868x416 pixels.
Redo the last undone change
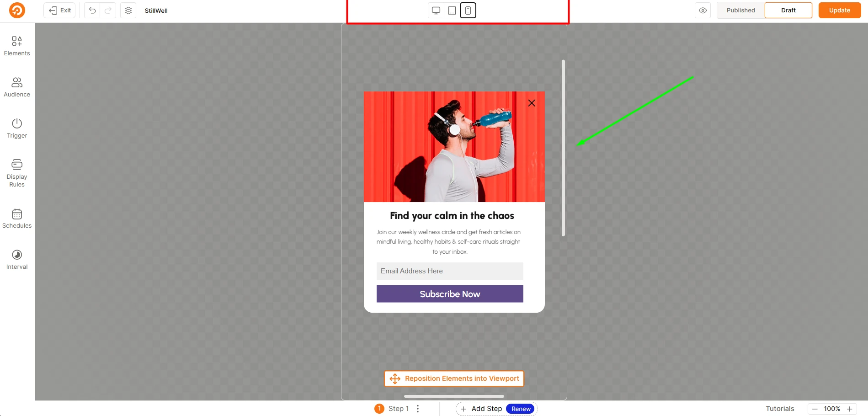108,10
